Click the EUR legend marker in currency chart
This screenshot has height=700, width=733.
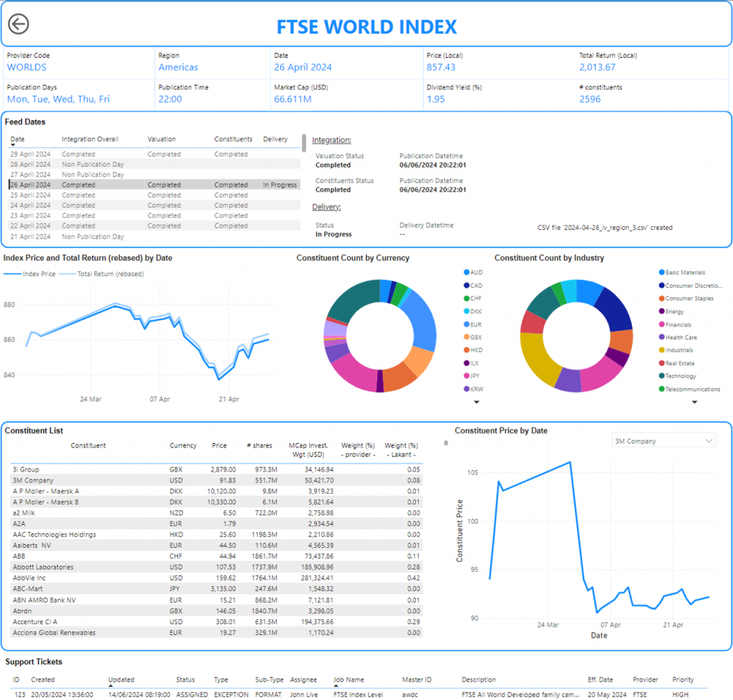coord(466,324)
